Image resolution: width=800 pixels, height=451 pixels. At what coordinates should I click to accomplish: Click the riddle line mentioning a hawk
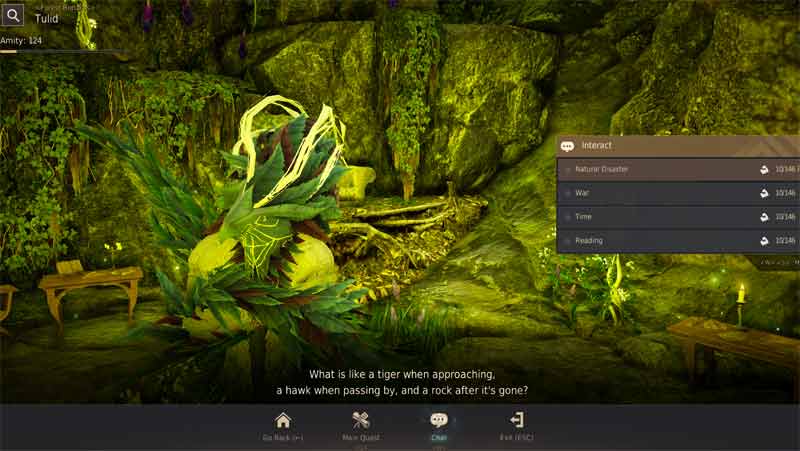point(402,391)
